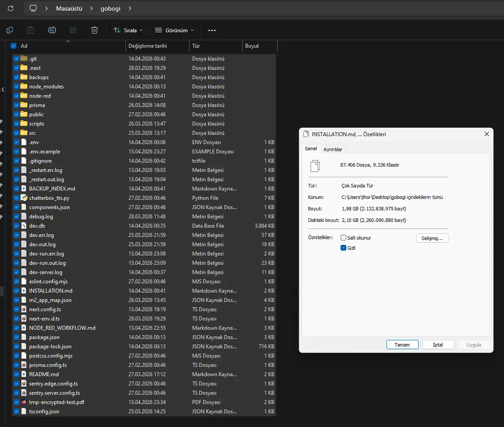Switch to the Ayrıntılar tab
The image size is (504, 427).
(333, 149)
